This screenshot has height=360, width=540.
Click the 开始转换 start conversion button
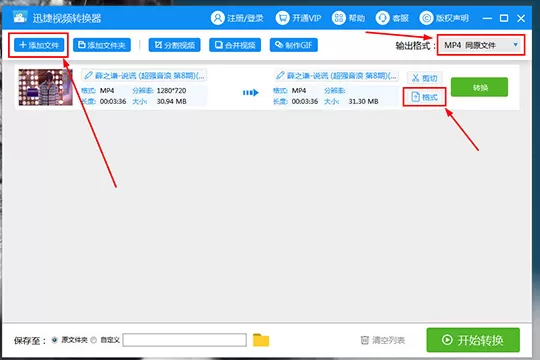click(x=473, y=340)
